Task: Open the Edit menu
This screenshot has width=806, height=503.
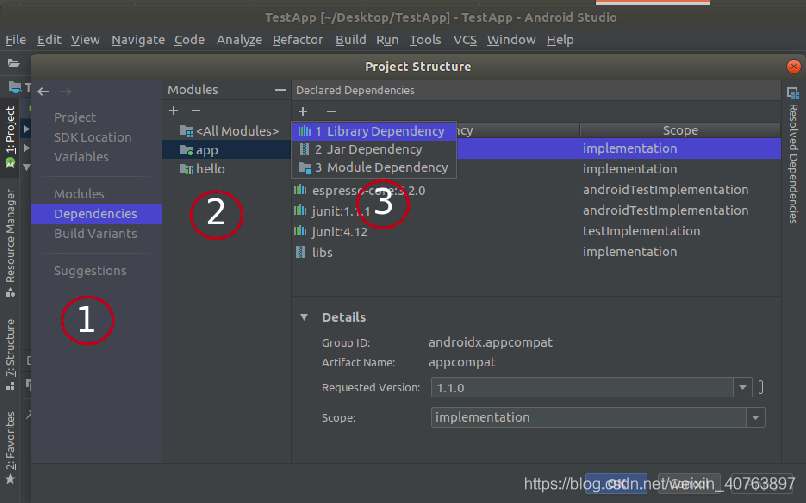Action: click(x=49, y=40)
